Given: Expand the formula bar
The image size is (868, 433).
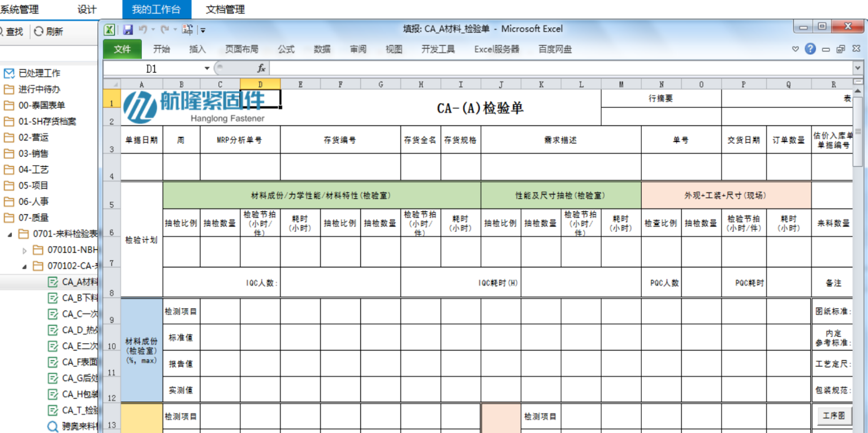Looking at the screenshot, I should (x=858, y=68).
